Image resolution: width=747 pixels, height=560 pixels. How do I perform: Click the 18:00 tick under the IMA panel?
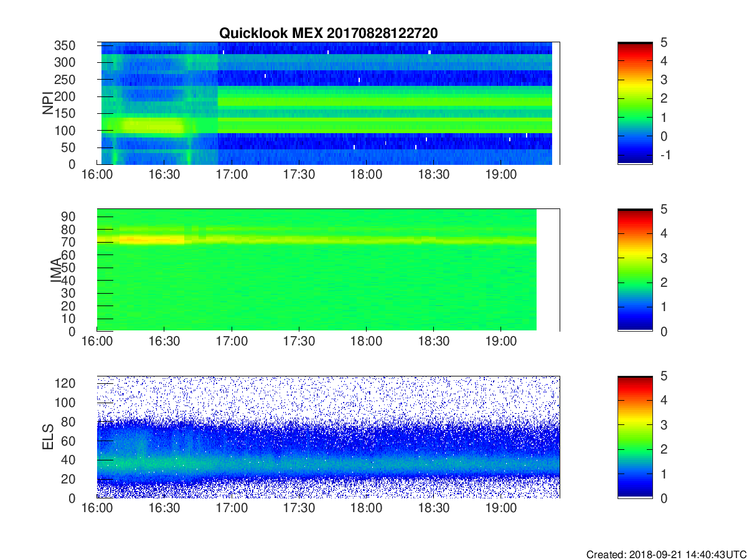tap(366, 341)
